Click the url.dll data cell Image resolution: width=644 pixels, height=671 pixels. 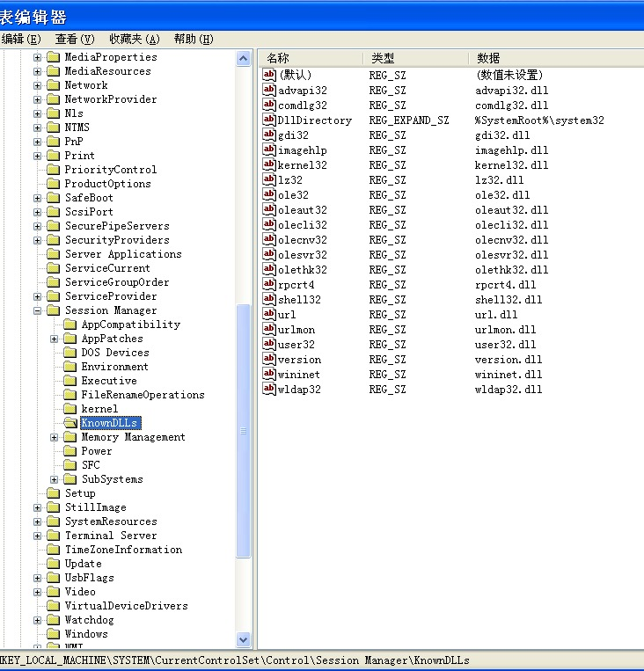point(496,315)
